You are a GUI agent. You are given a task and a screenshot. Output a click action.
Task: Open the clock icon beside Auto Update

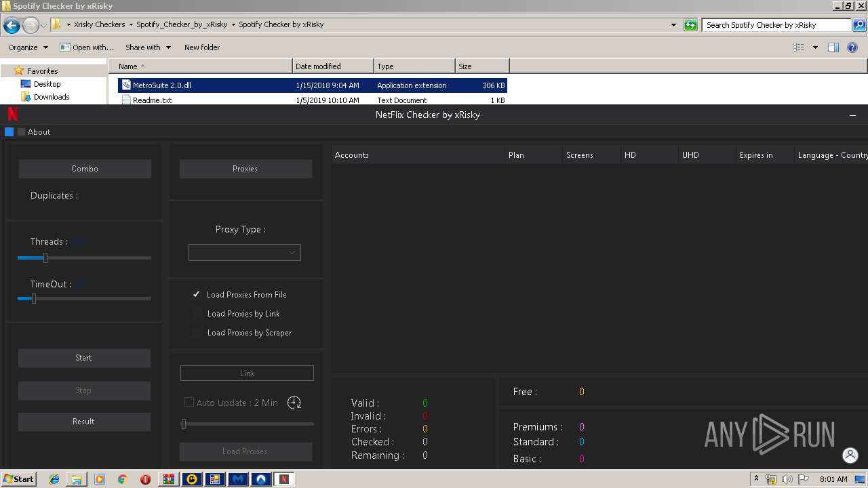pos(294,403)
